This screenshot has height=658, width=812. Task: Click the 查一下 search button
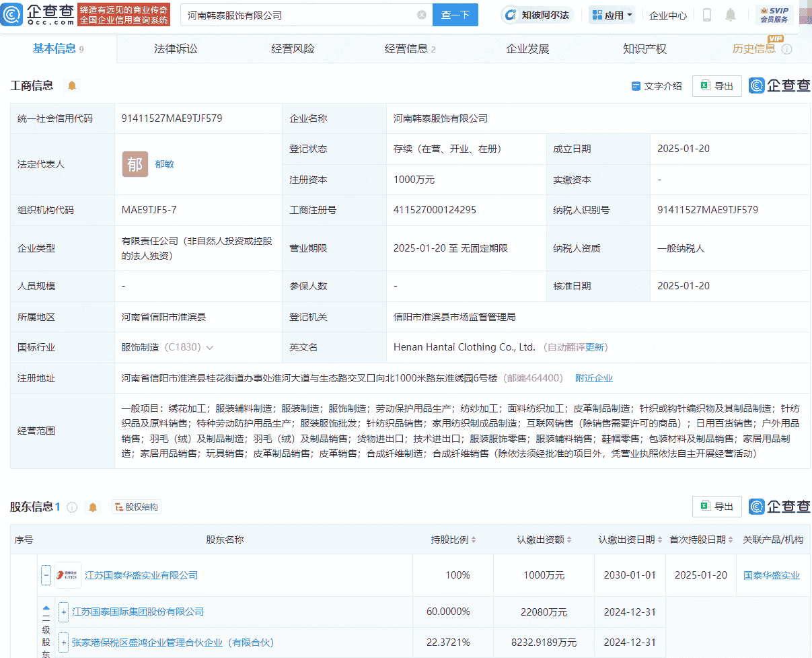455,14
